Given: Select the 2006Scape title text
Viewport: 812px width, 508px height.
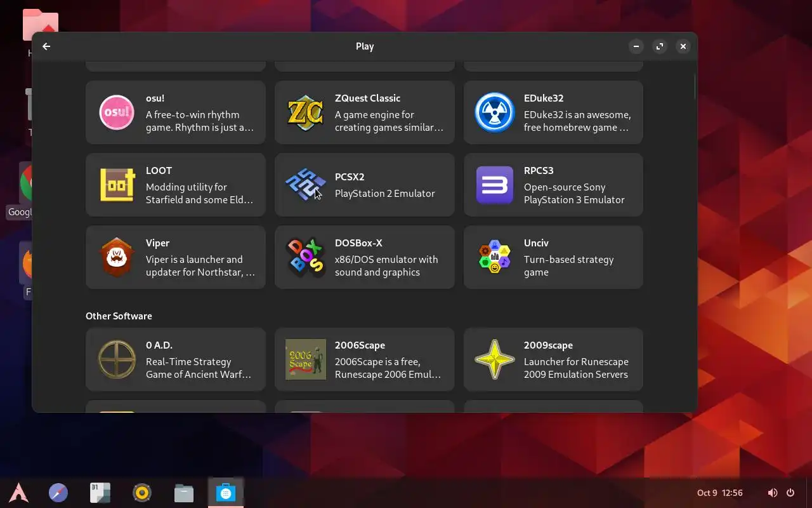Looking at the screenshot, I should [x=360, y=345].
